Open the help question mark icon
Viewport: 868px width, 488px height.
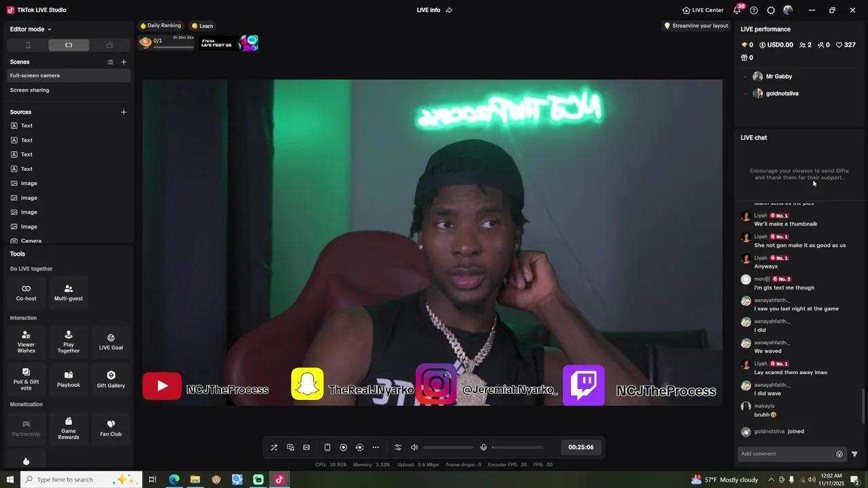[754, 10]
